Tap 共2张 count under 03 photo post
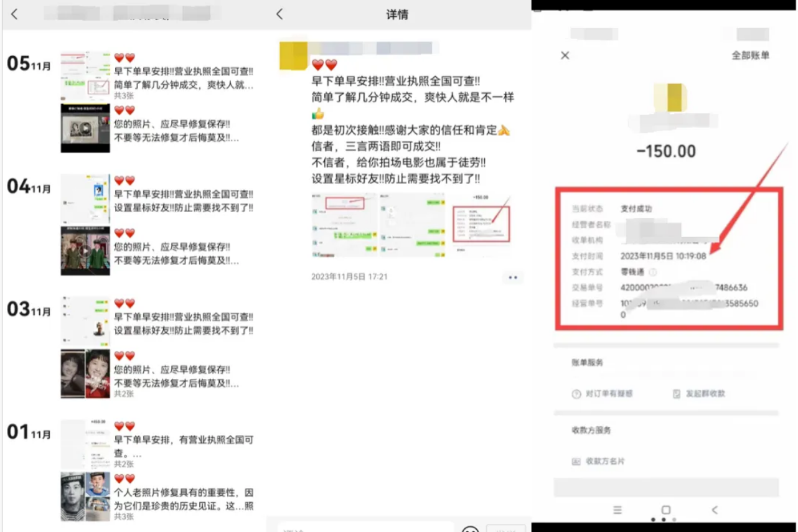Screen dimensions: 798x532 click(123, 394)
